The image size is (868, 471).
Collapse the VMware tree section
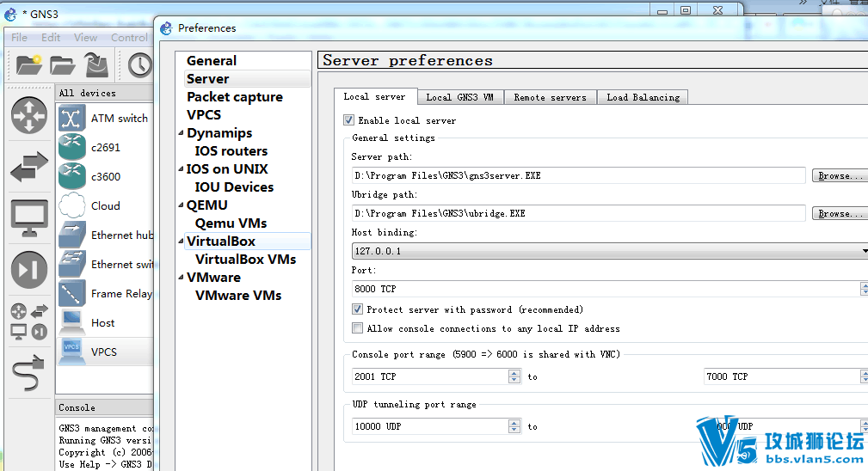click(181, 277)
